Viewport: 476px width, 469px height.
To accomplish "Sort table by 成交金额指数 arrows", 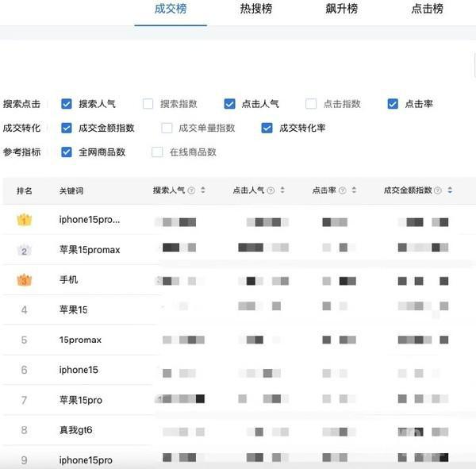I will pos(450,190).
